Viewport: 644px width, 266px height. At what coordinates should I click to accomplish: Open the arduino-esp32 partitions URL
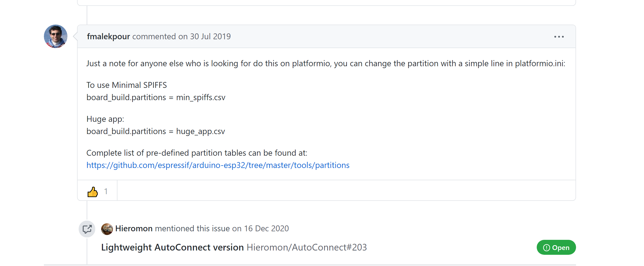pos(218,165)
